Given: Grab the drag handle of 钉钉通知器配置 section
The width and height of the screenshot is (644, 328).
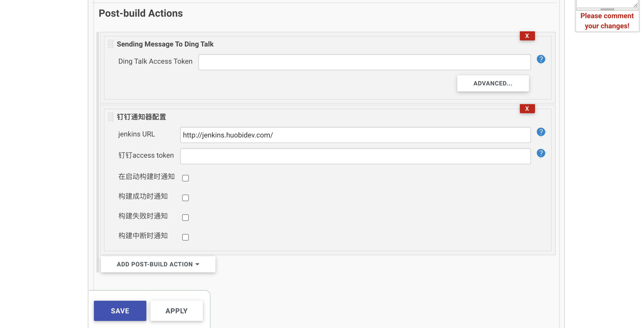Looking at the screenshot, I should tap(110, 117).
